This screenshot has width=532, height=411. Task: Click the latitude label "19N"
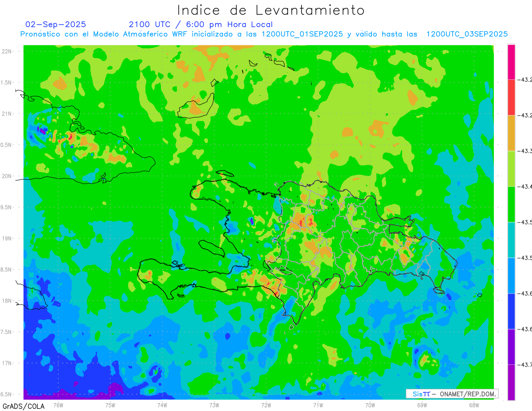pyautogui.click(x=7, y=239)
